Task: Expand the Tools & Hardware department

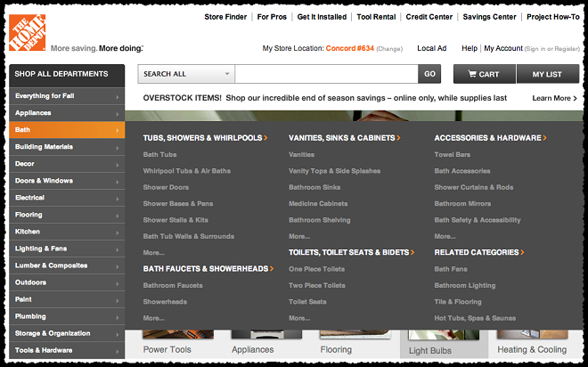Action: (x=117, y=350)
